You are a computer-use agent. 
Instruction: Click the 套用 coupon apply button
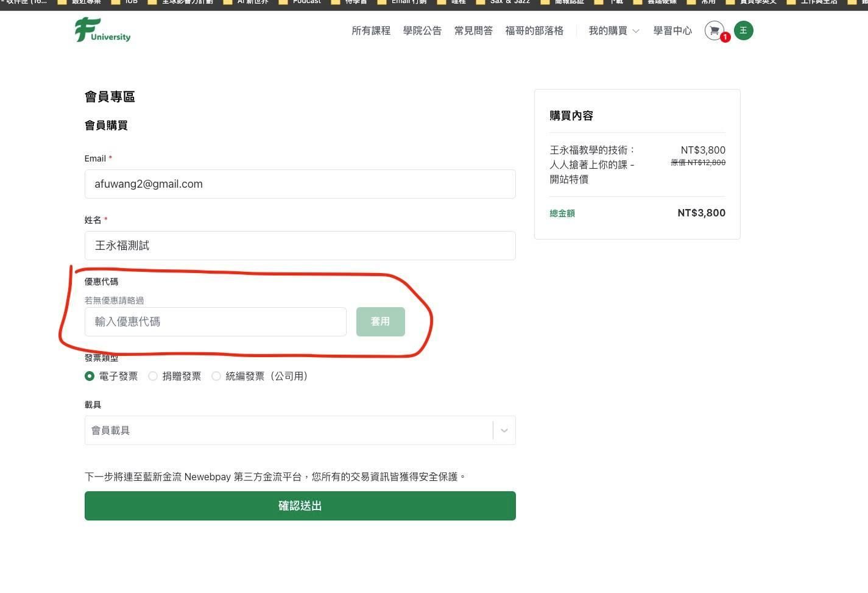pyautogui.click(x=380, y=321)
